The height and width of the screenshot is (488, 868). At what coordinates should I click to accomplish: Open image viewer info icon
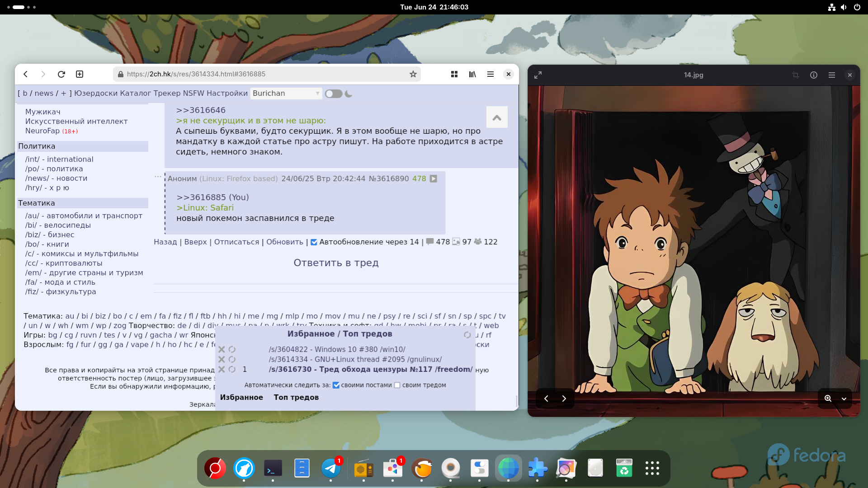point(813,75)
